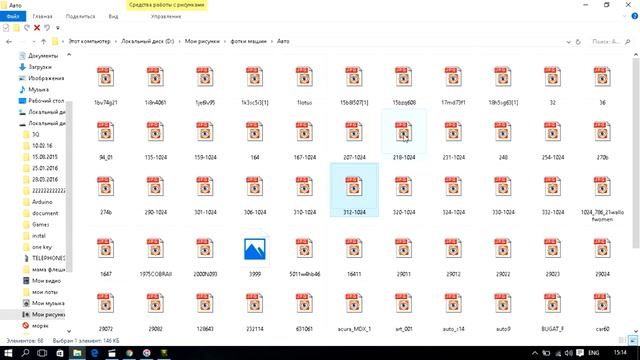This screenshot has width=640, height=360.
Task: Click Локальный диск (D:) in address path
Action: [x=148, y=41]
